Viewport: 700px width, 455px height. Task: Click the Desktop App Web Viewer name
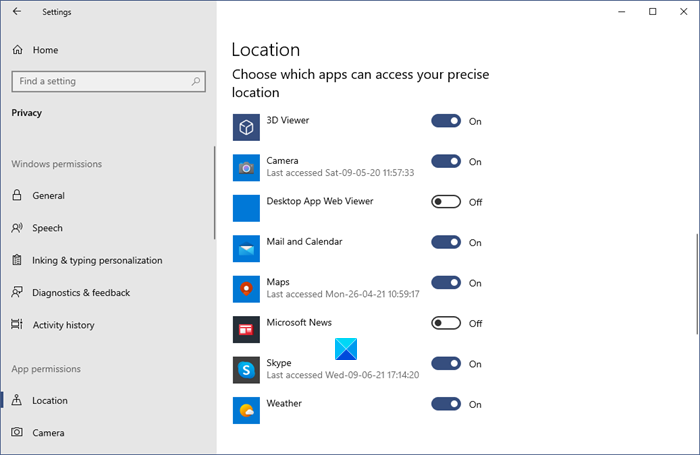320,201
